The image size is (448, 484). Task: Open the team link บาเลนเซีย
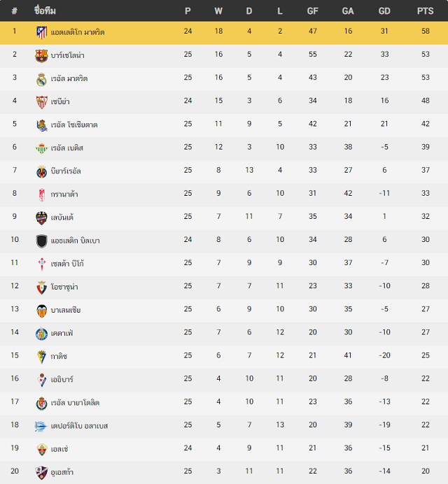(66, 310)
